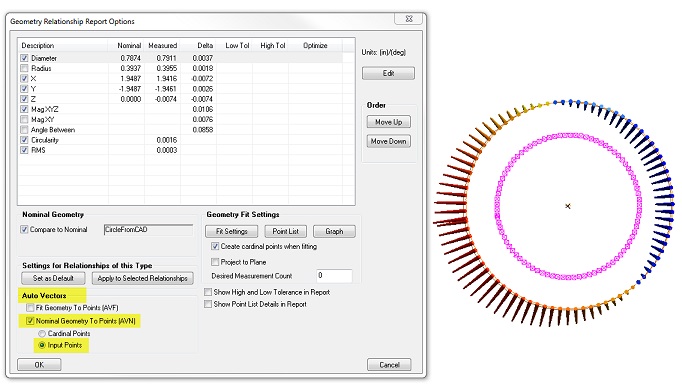Click the center cross marker in the circle graphic
The width and height of the screenshot is (682, 389).
tap(568, 206)
